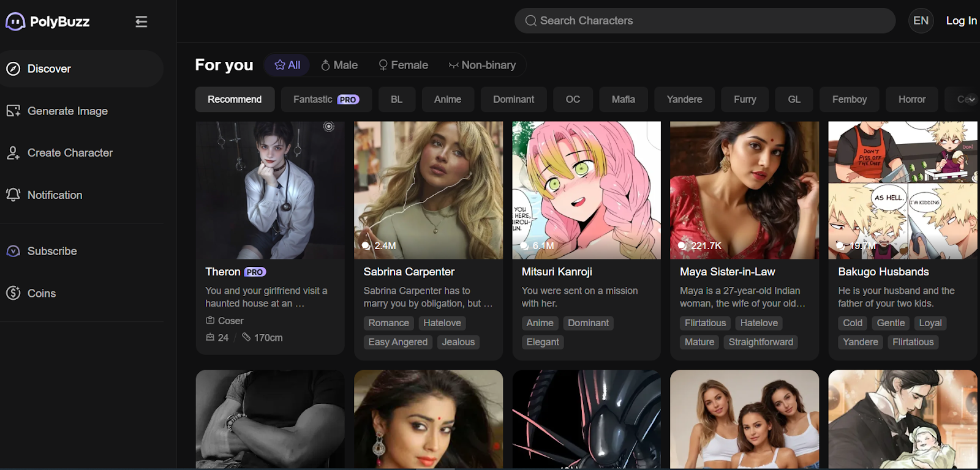Open Generate Image from sidebar
Image resolution: width=980 pixels, height=470 pixels.
tap(82, 111)
